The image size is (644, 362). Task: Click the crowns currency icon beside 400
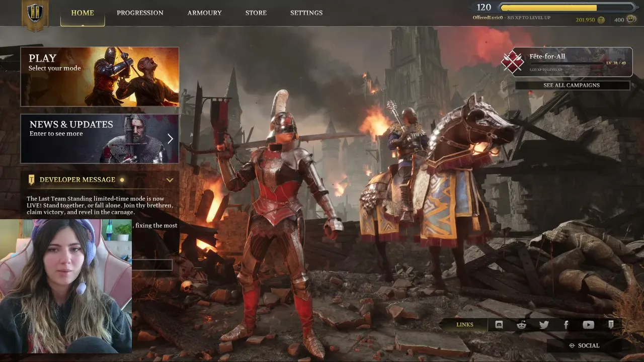[x=630, y=20]
